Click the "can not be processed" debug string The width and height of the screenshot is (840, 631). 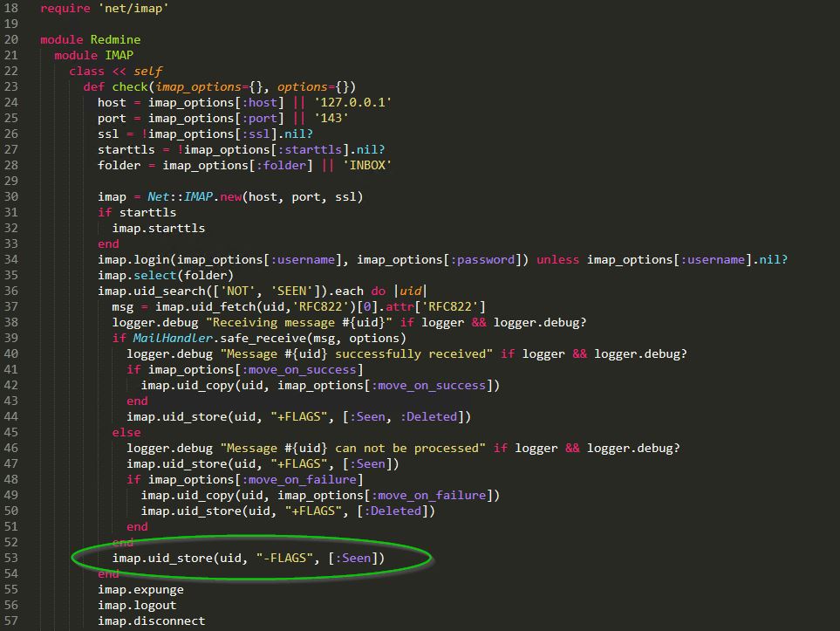tap(353, 449)
